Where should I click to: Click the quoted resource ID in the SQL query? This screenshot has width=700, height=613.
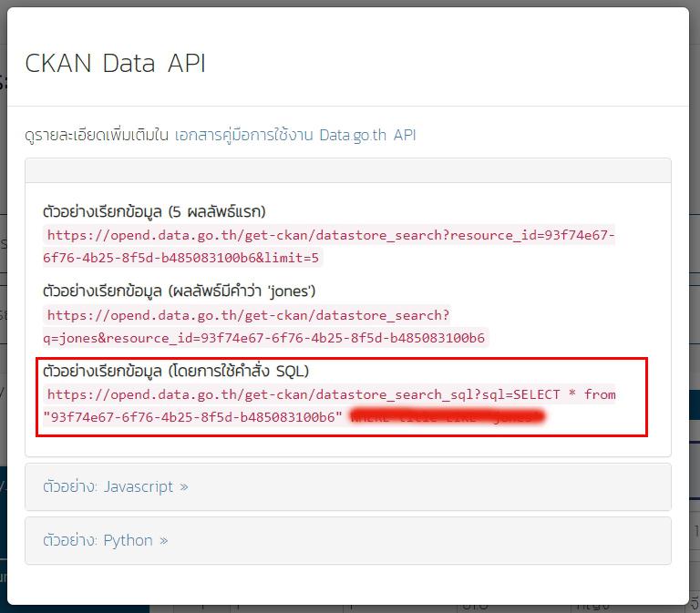click(x=193, y=416)
